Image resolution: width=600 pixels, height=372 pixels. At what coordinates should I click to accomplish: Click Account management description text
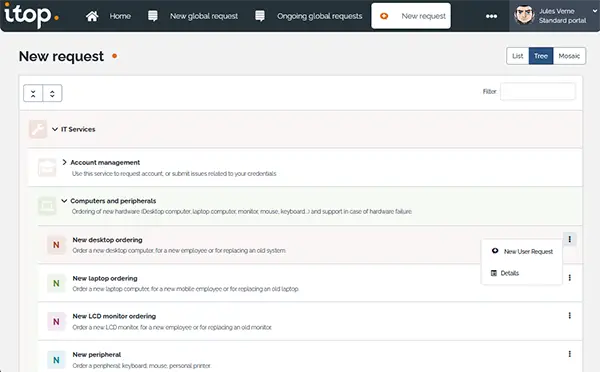[174, 174]
